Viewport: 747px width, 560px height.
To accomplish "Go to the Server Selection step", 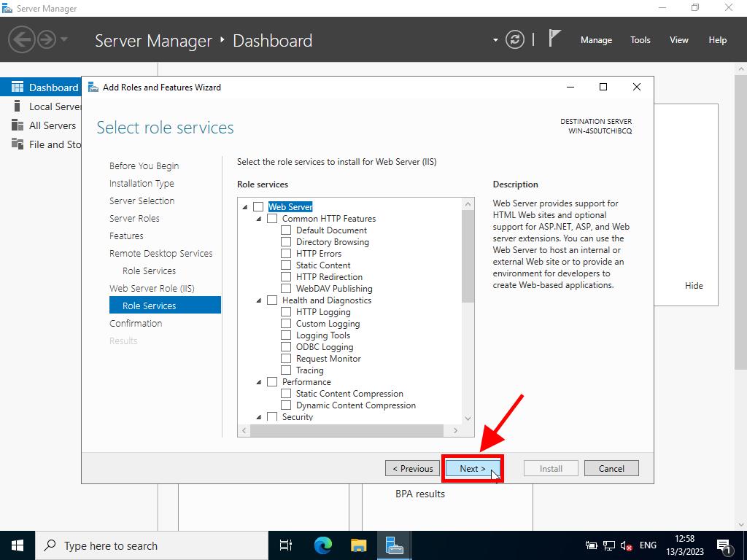I will (x=142, y=201).
